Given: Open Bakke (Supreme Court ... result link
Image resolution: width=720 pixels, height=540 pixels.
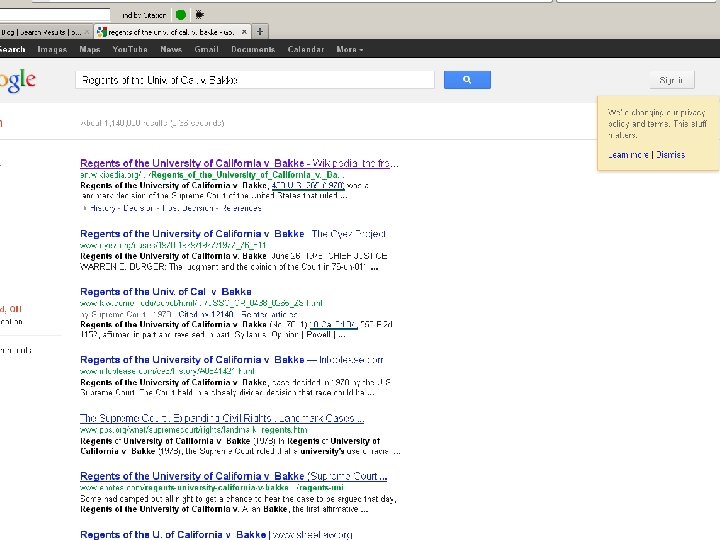Looking at the screenshot, I should tap(233, 476).
